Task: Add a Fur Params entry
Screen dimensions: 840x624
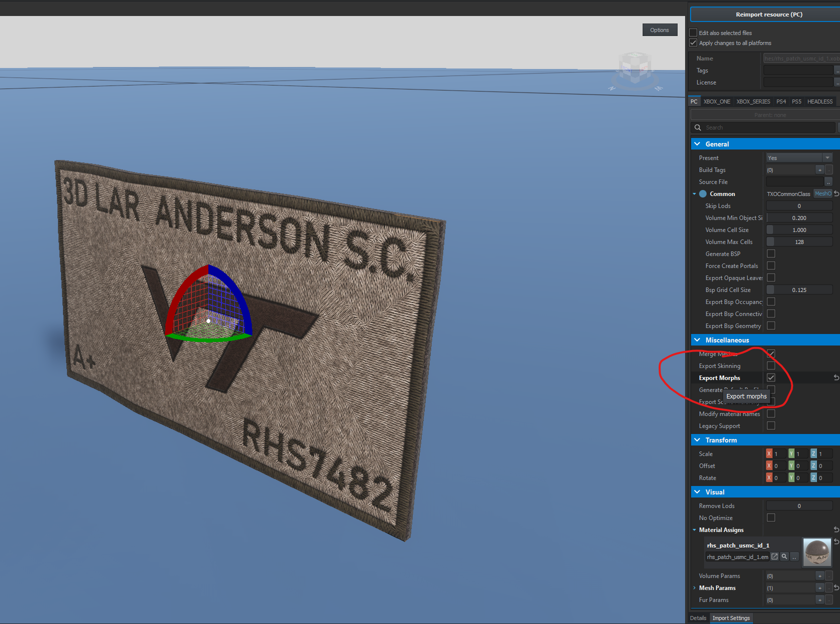Action: (x=820, y=600)
